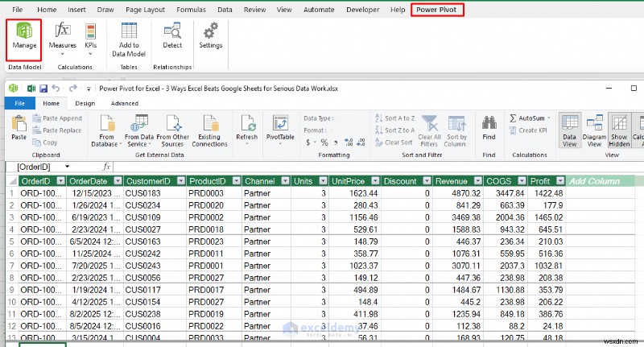Click Paste Replace
Screen dimensions: 644x347
(57, 130)
